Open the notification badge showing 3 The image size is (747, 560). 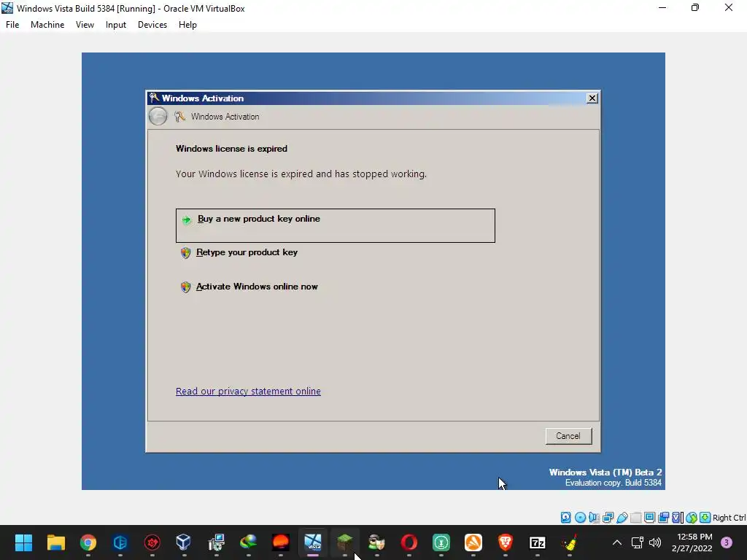[727, 542]
